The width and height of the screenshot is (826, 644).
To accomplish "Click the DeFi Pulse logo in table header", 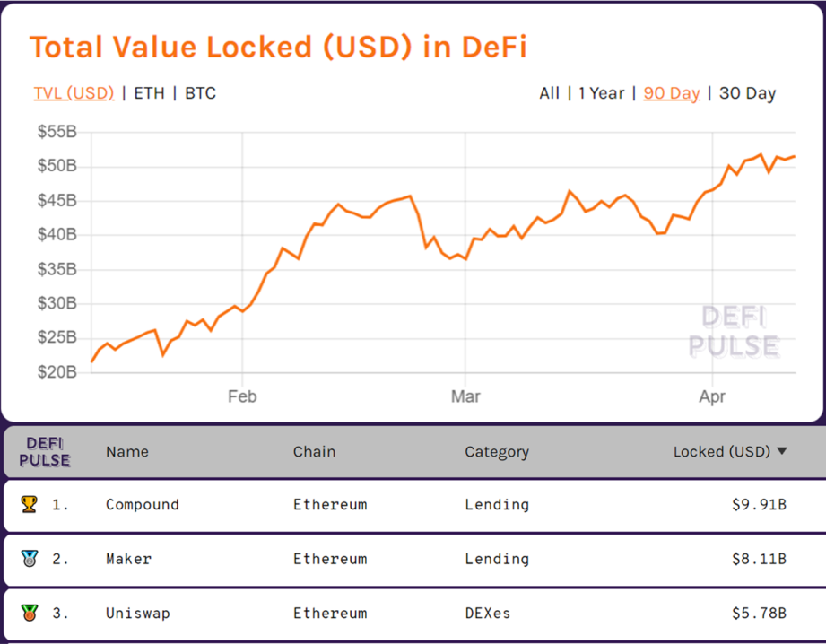I will click(45, 452).
